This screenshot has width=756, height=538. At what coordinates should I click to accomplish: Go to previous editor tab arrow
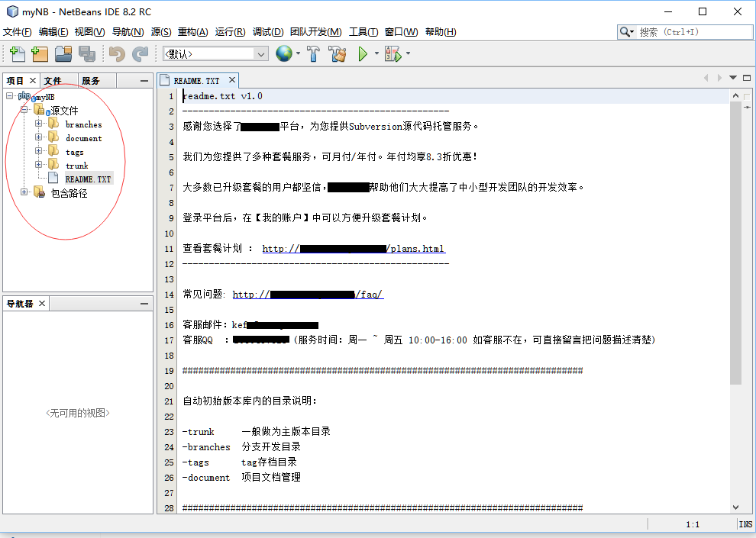click(x=706, y=78)
